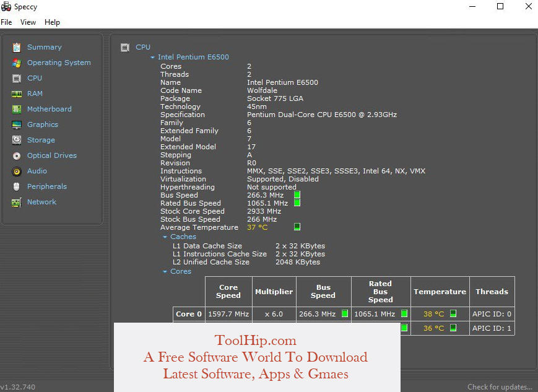The height and width of the screenshot is (392, 538).
Task: Click the L1 Data Cache Size label
Action: tap(207, 246)
